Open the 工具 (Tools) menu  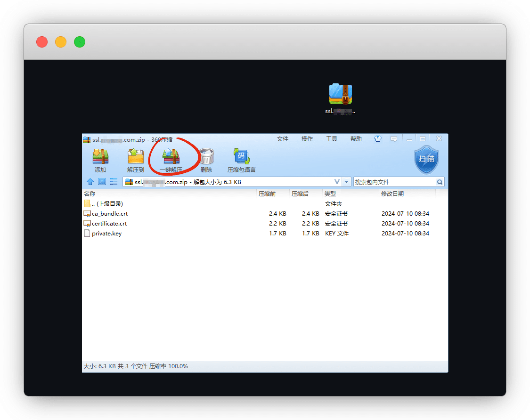point(332,139)
